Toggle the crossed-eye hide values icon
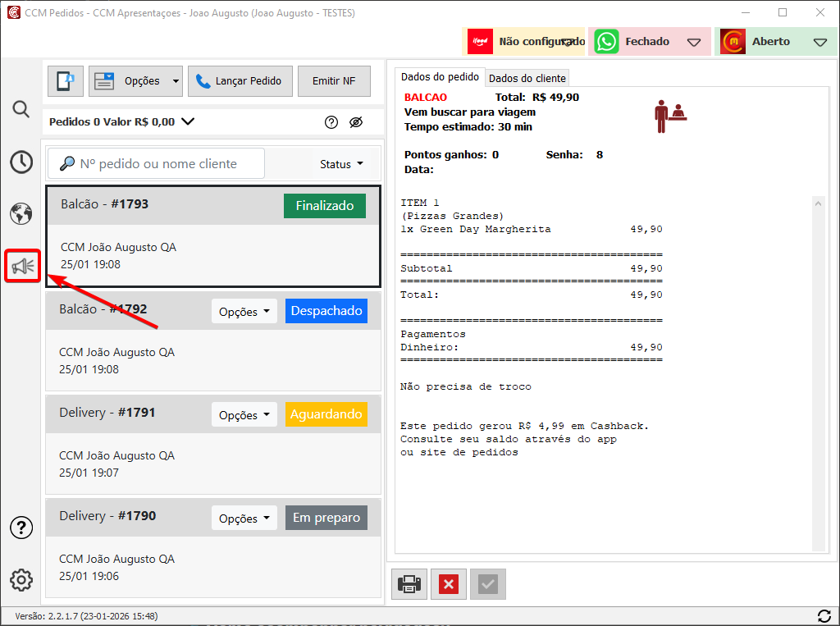Screen dimensions: 840x626 click(355, 122)
